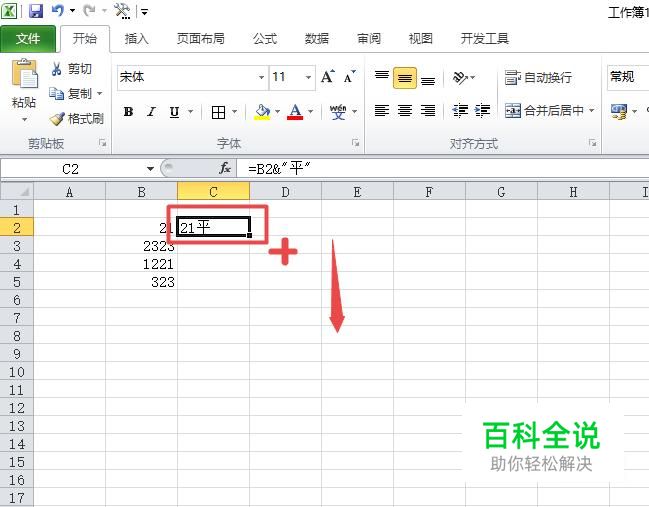Open the font color dropdown arrow

pyautogui.click(x=310, y=112)
